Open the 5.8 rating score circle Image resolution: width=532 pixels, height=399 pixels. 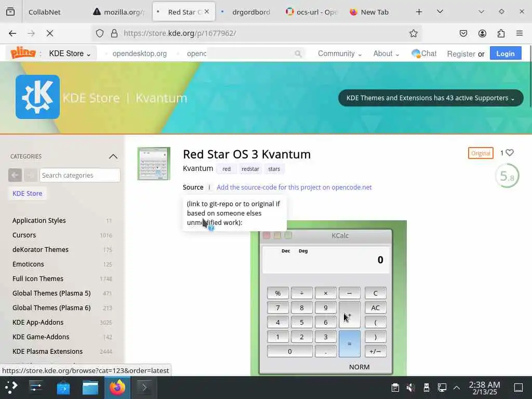click(x=507, y=176)
